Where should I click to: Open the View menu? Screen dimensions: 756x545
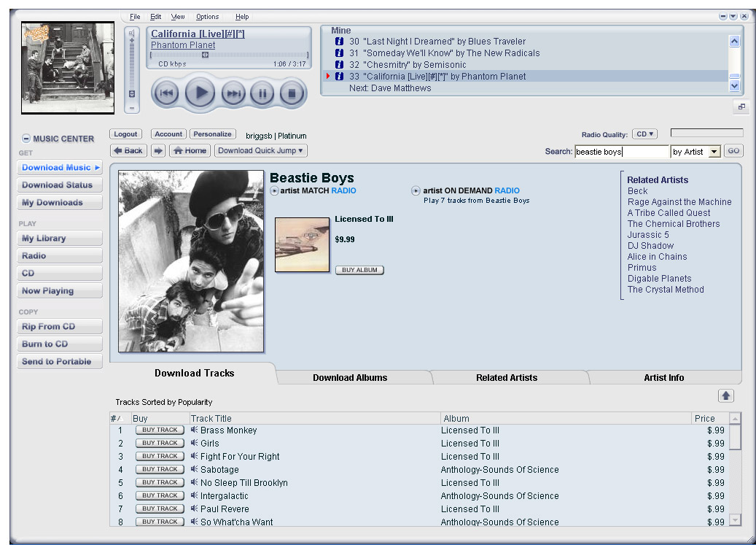178,16
